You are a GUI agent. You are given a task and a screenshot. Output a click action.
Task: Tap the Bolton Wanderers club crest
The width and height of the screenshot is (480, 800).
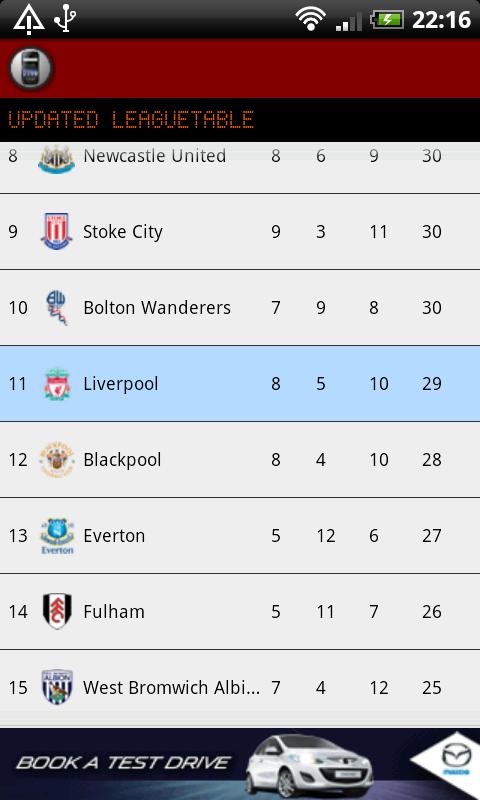point(57,307)
